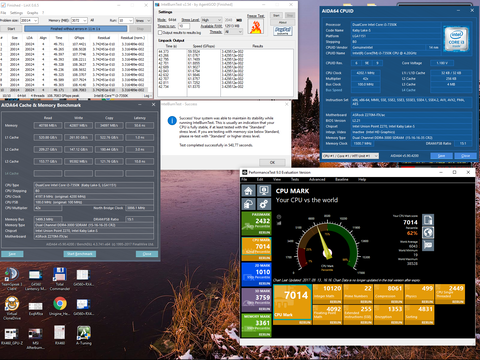This screenshot has width=480, height=360.
Task: Click RERUN on Floating Point Math 4092 tile
Action: [336, 322]
